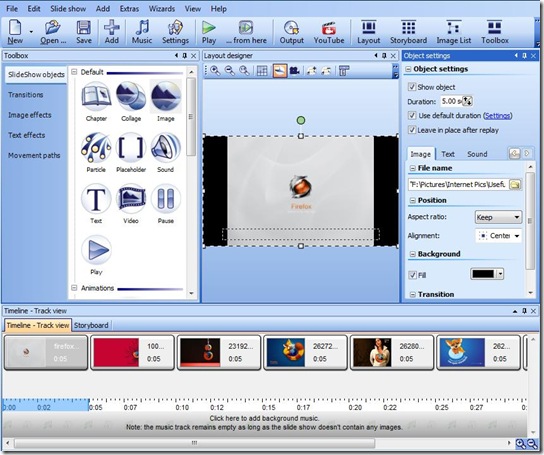Open the Text effects toolbox category
This screenshot has height=455, width=544.
coord(26,135)
